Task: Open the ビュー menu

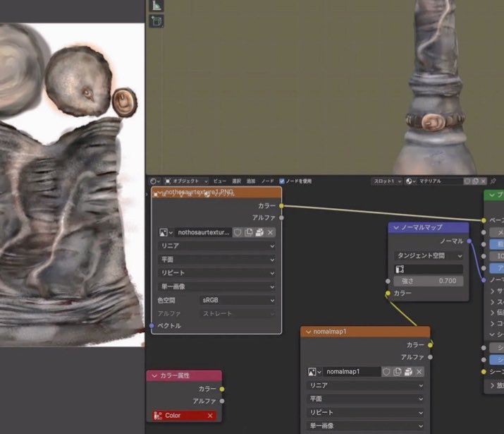Action: [219, 181]
